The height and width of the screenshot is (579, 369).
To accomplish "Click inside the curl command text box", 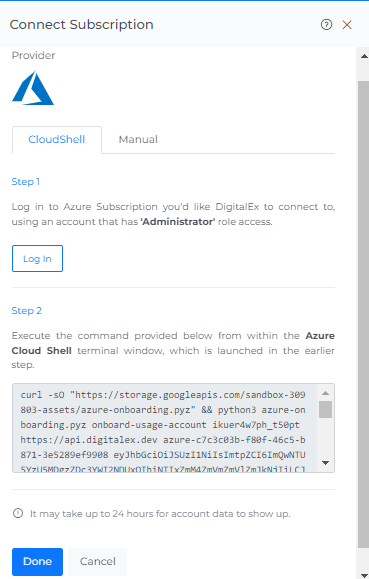I will 164,428.
